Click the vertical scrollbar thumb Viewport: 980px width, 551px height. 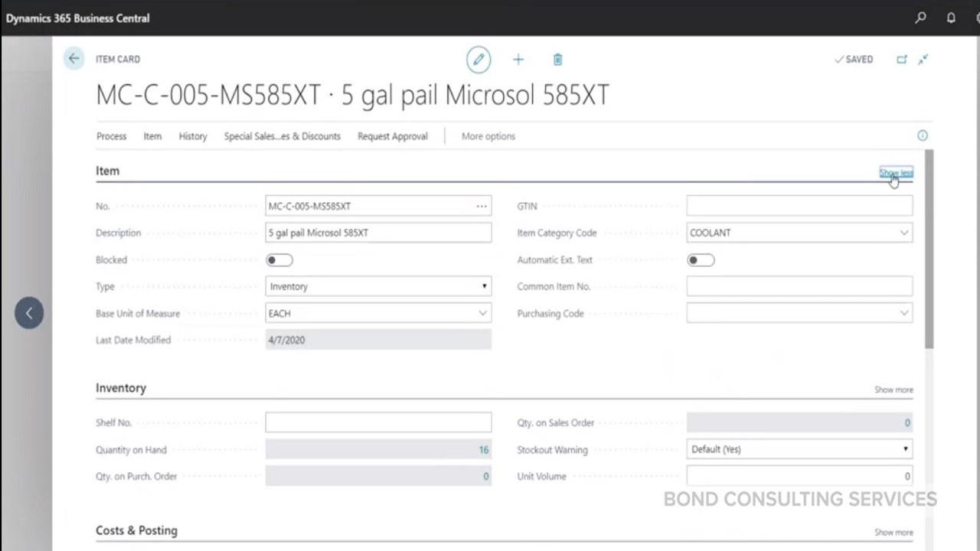(929, 249)
